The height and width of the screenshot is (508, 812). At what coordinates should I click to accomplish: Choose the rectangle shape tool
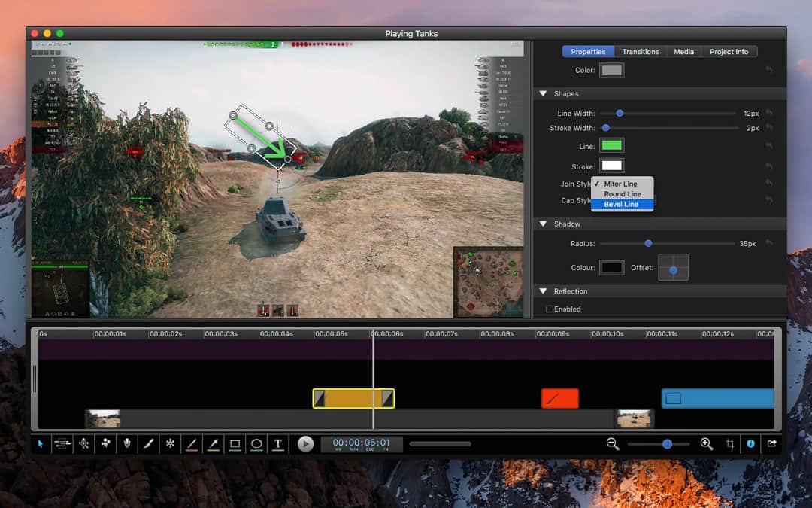234,444
